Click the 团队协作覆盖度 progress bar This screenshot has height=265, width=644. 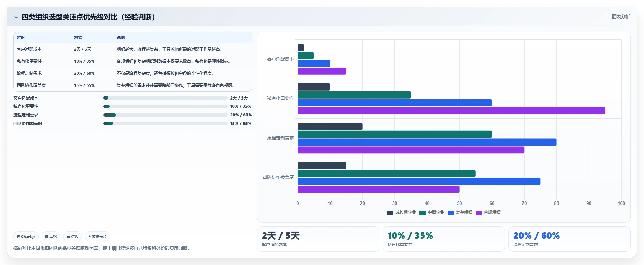coord(165,123)
